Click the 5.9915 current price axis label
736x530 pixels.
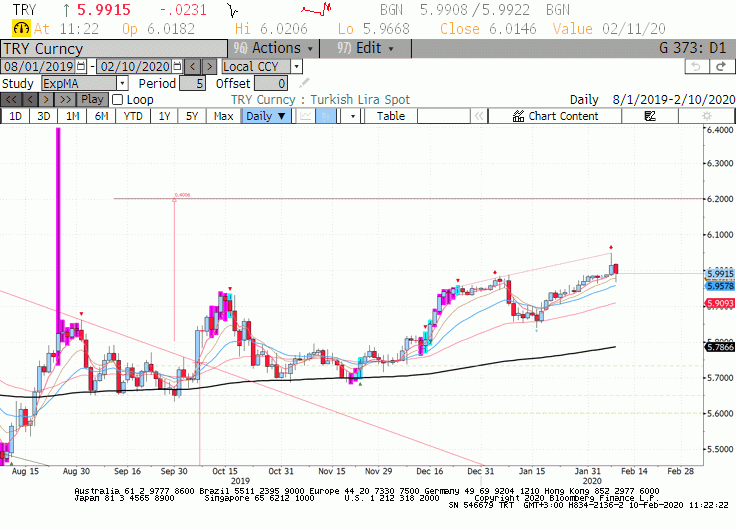click(720, 274)
